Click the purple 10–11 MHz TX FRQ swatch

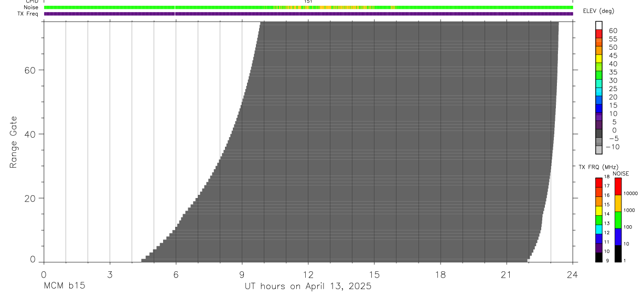pyautogui.click(x=598, y=248)
